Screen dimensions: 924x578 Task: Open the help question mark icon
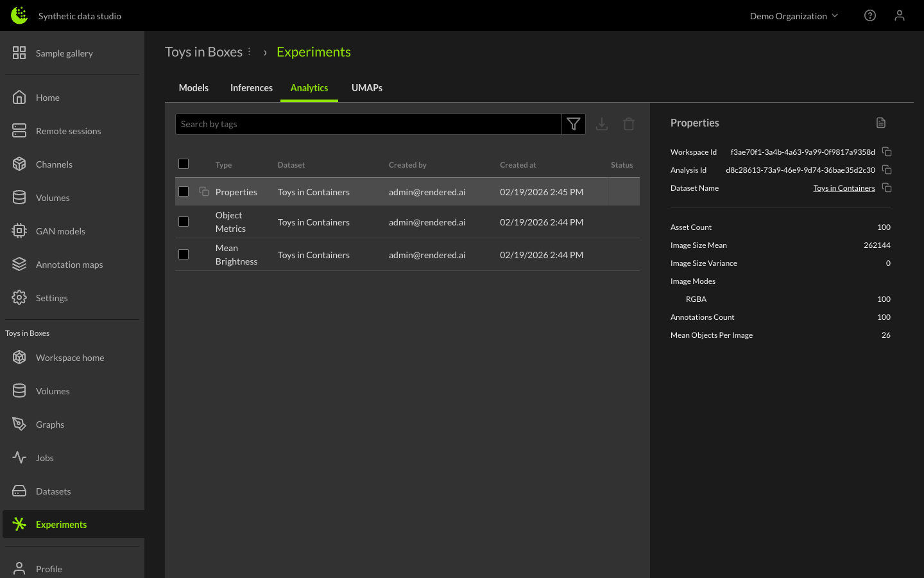[x=870, y=15]
